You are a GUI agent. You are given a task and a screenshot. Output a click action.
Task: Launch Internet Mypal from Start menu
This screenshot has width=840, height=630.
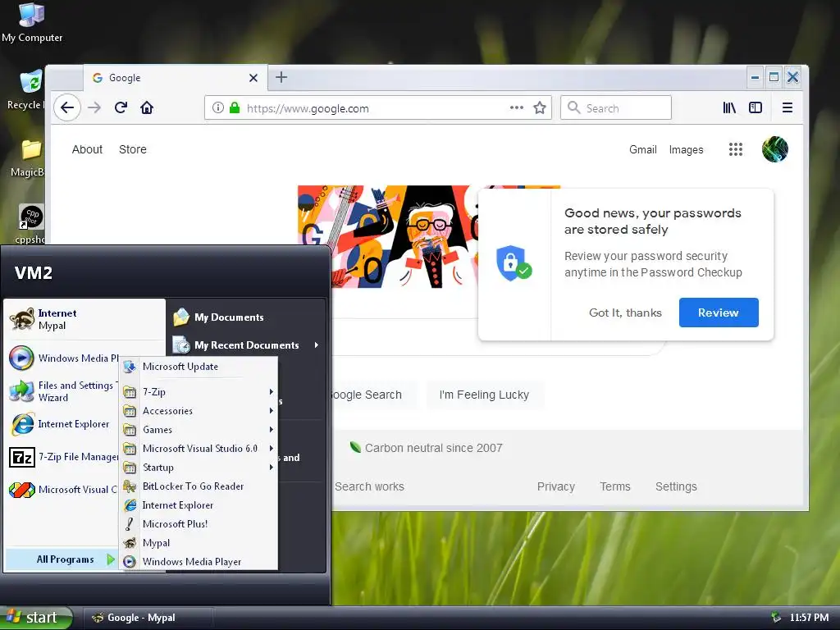(x=84, y=319)
